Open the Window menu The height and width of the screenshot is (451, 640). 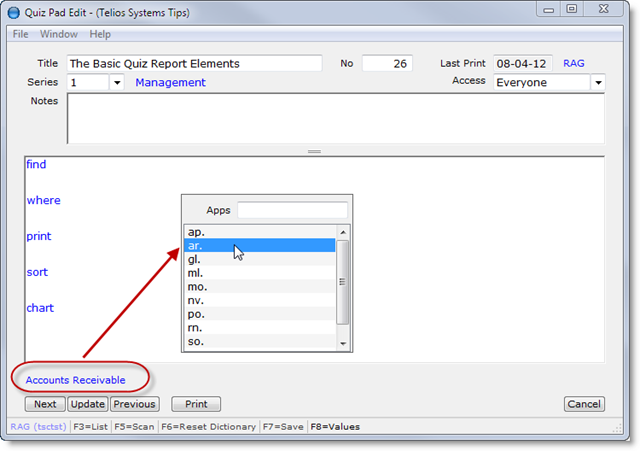[x=58, y=34]
